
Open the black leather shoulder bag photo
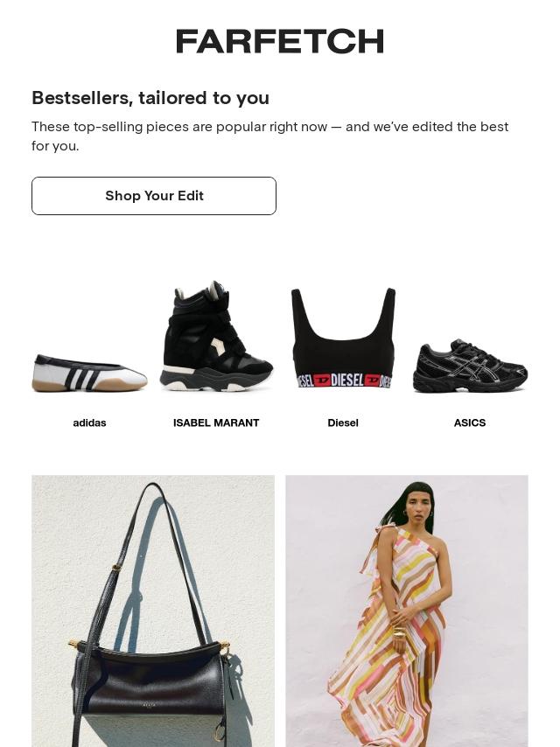[153, 611]
